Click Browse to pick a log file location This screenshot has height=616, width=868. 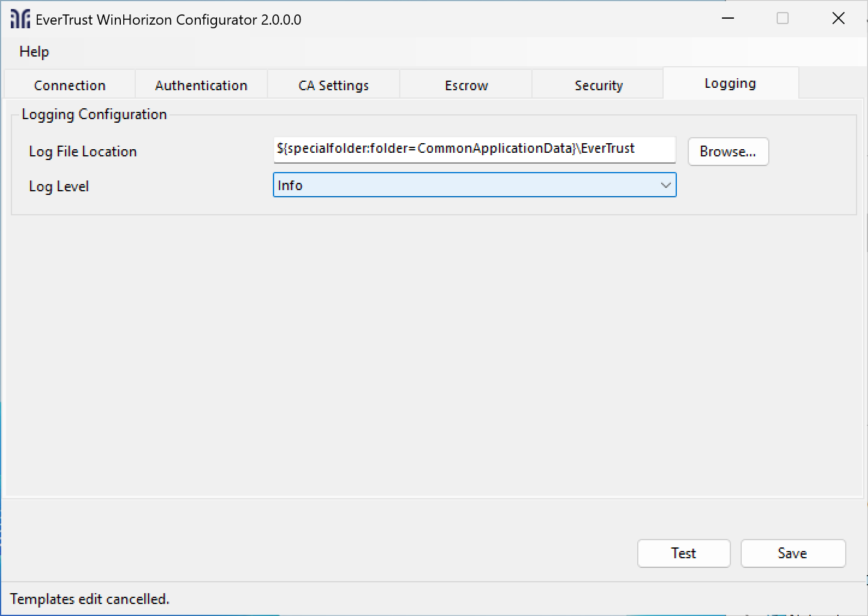pyautogui.click(x=728, y=152)
